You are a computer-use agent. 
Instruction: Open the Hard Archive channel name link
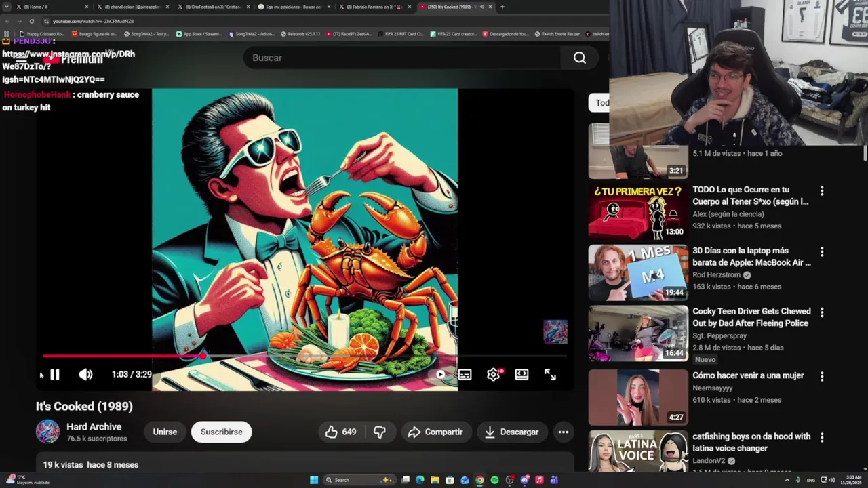click(94, 427)
